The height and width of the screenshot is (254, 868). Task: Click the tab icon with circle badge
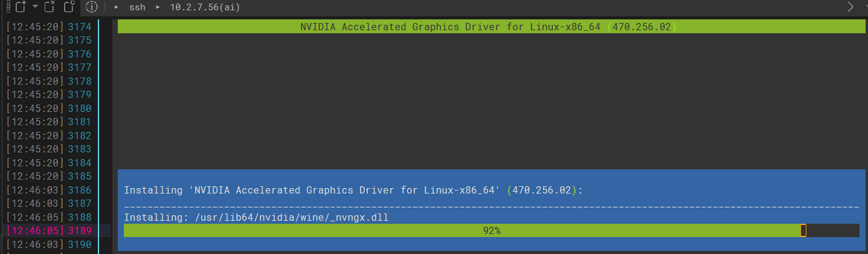point(69,7)
